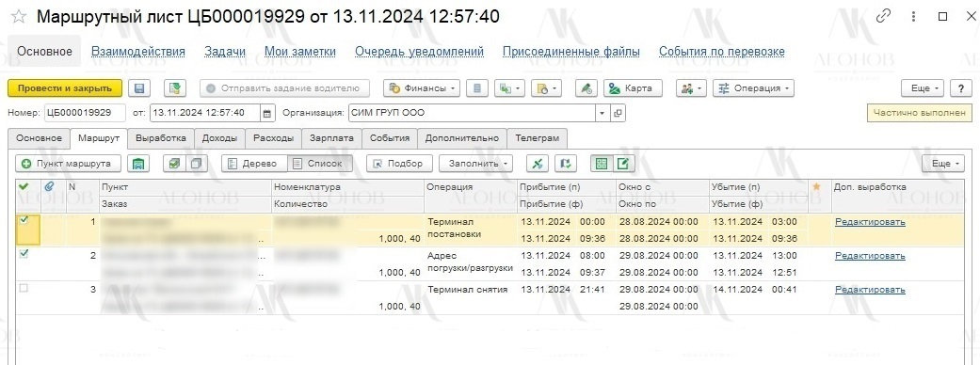Switch to Зарплата tab

[331, 138]
